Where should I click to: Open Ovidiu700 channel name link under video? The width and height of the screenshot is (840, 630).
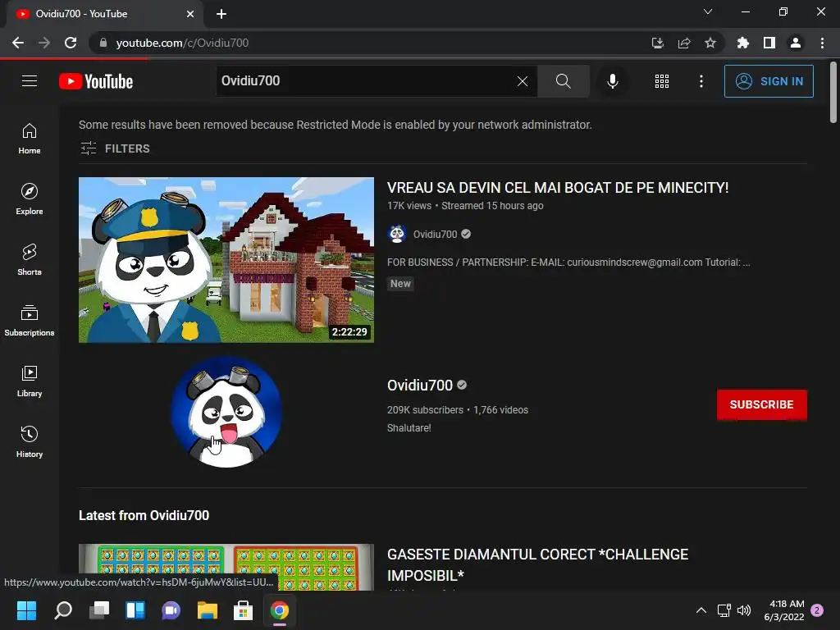[435, 234]
